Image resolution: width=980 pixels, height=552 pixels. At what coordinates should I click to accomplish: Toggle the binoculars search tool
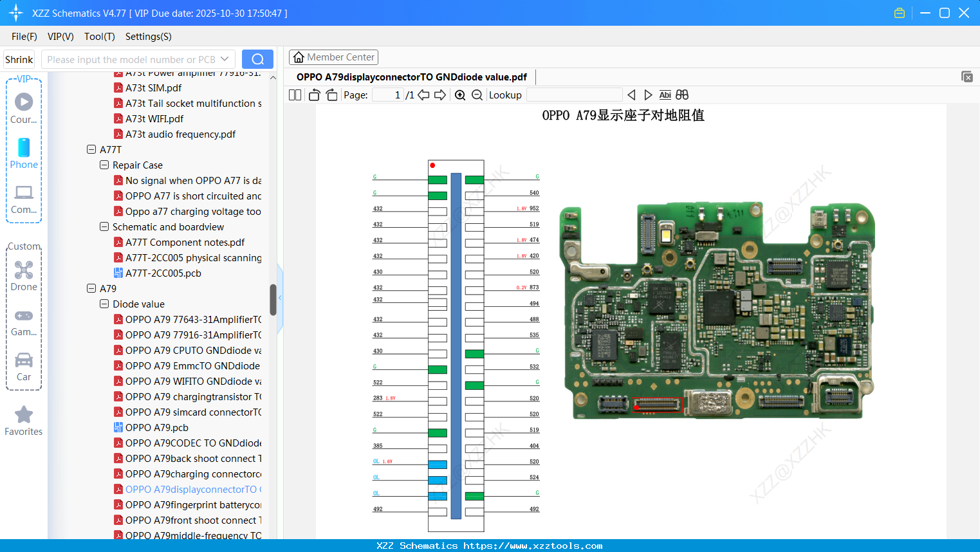pyautogui.click(x=681, y=95)
